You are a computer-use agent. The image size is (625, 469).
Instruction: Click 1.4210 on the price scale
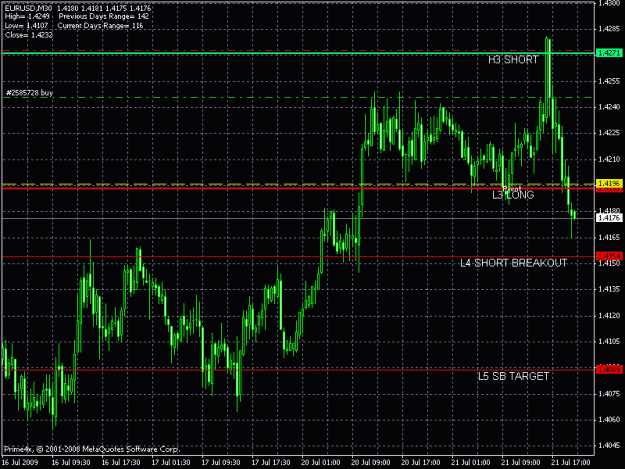click(x=609, y=159)
